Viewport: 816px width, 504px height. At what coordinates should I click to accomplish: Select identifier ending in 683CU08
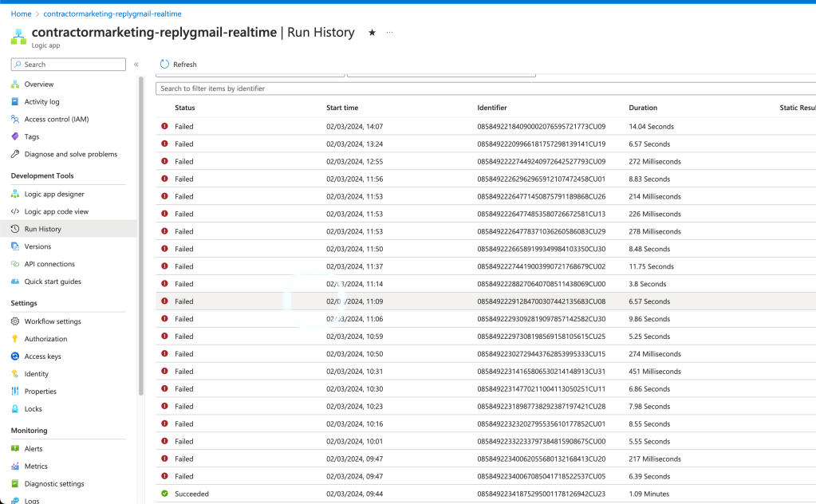pyautogui.click(x=542, y=301)
